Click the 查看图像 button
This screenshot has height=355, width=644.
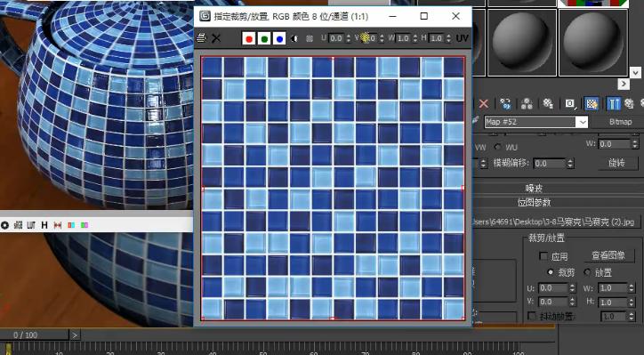pos(608,255)
